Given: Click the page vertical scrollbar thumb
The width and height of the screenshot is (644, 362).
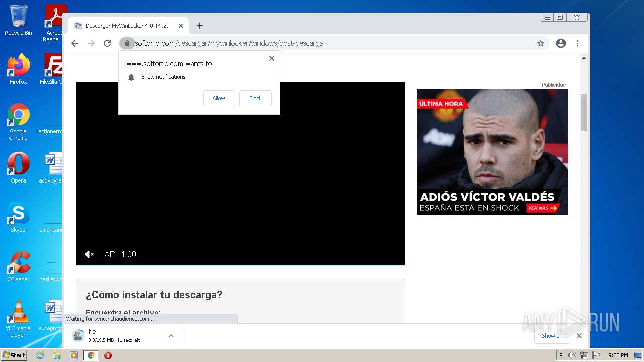Looking at the screenshot, I should tap(584, 112).
